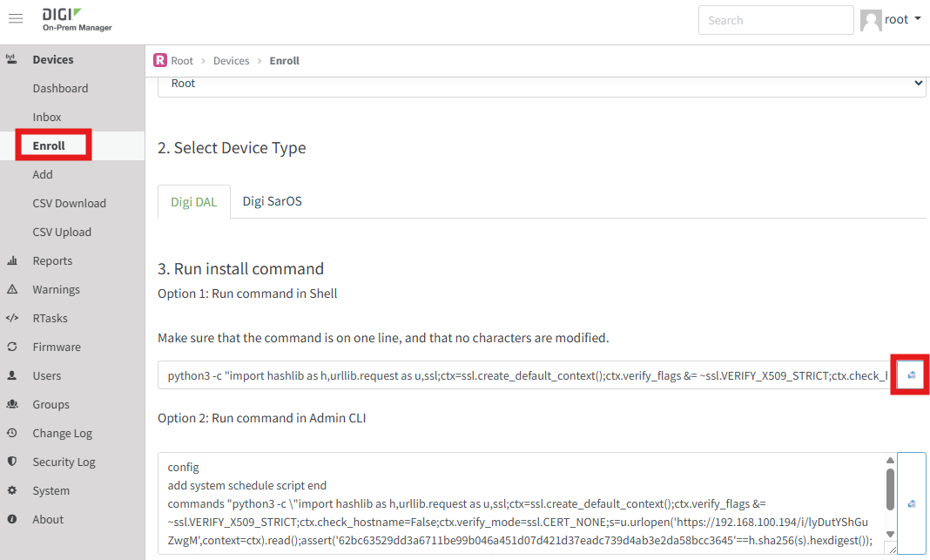Click in the Search field

pos(775,20)
